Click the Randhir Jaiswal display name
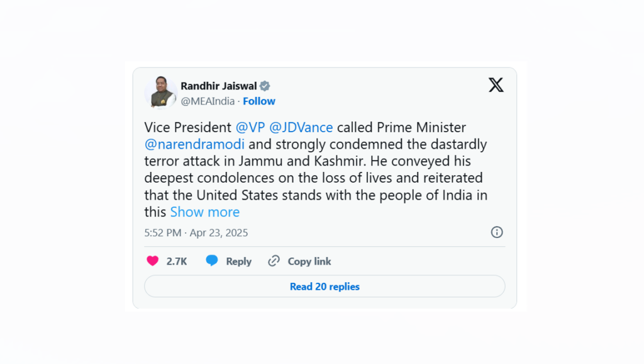 coord(218,86)
